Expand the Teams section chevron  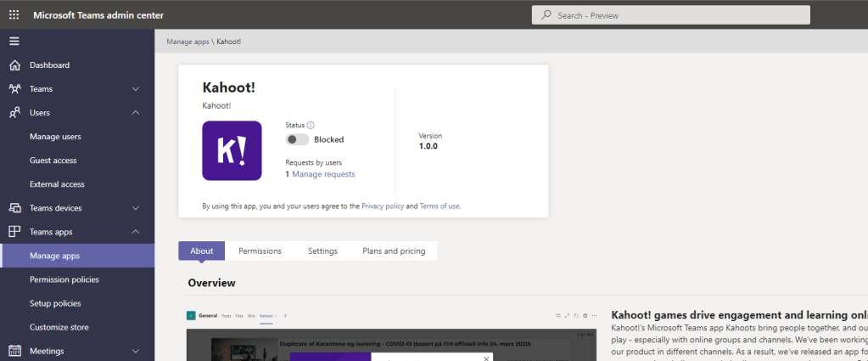click(136, 89)
